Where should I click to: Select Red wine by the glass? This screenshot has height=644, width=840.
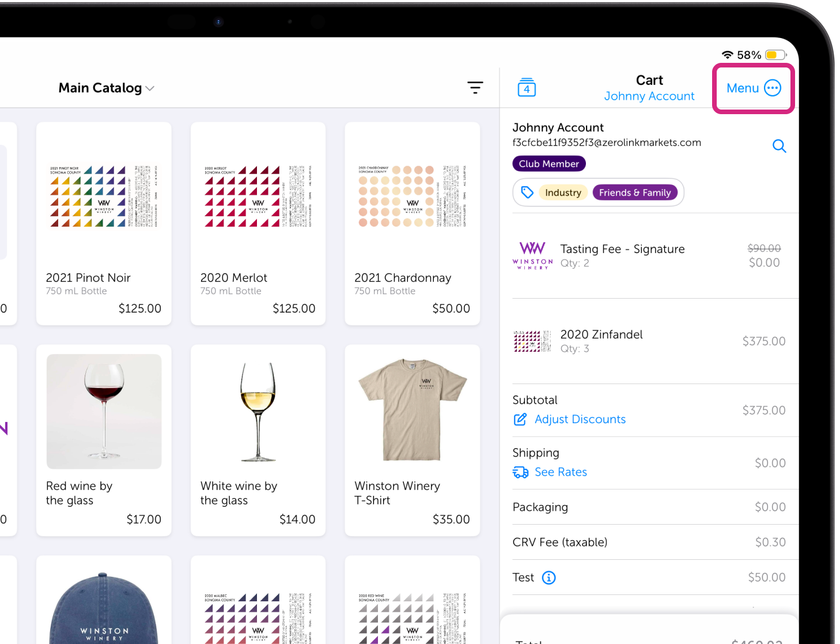click(104, 440)
